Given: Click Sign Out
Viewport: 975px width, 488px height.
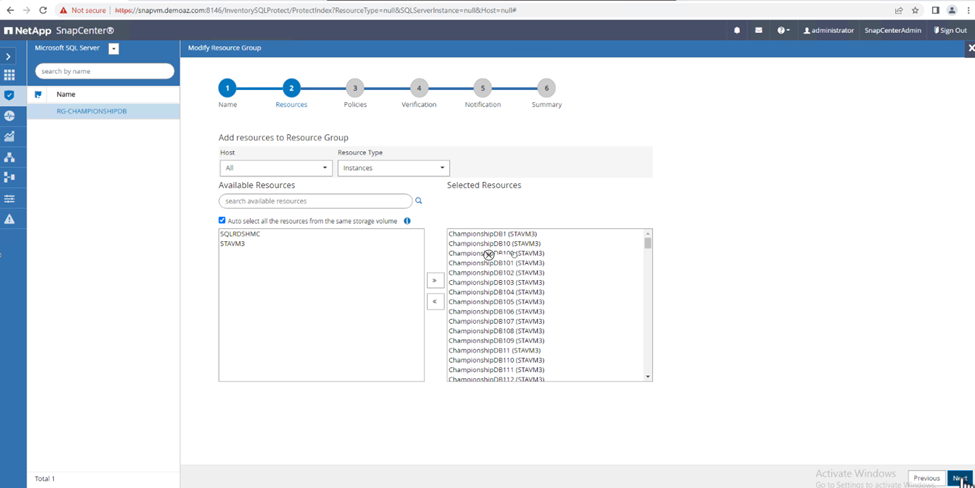Looking at the screenshot, I should pyautogui.click(x=950, y=30).
